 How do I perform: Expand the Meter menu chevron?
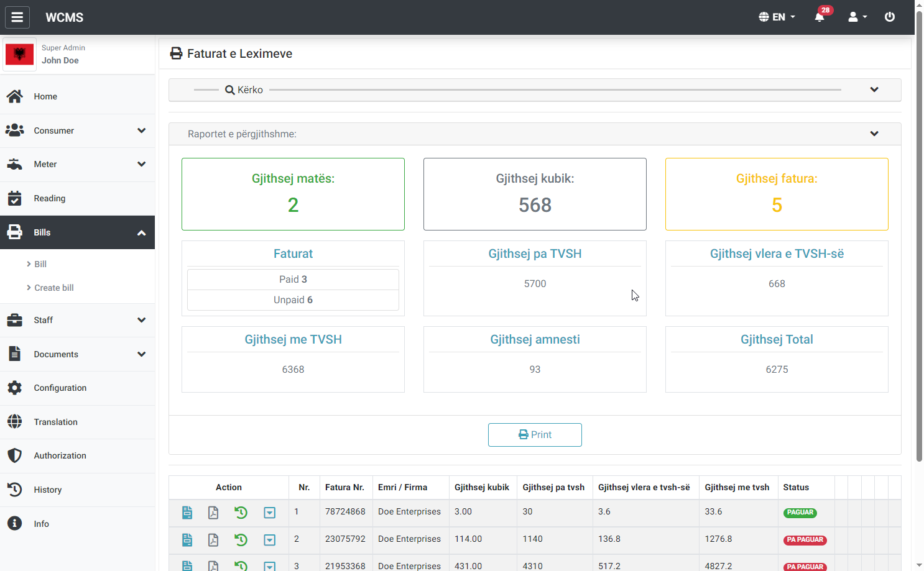[142, 164]
